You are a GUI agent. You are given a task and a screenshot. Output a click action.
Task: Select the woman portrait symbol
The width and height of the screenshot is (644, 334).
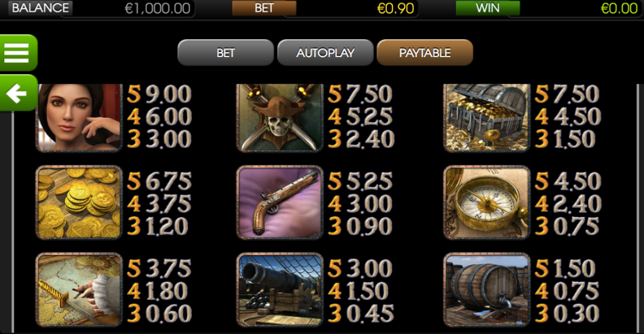tap(79, 117)
